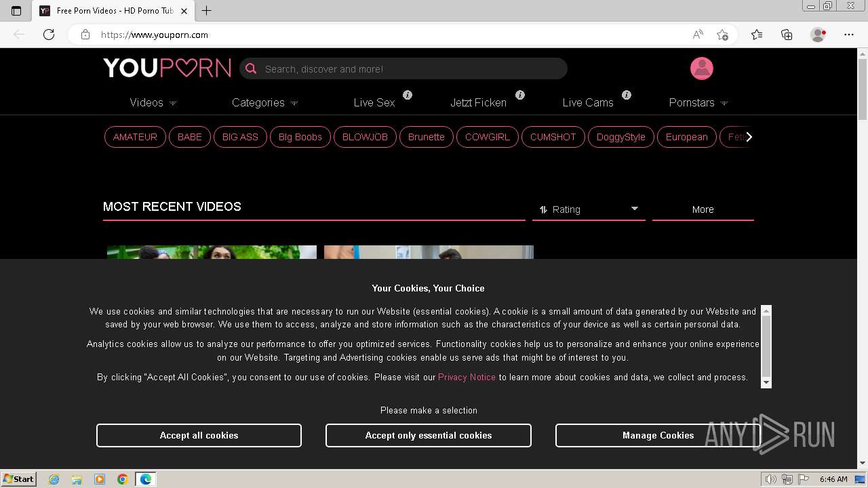Expand the Categories menu
868x488 pixels.
click(265, 103)
